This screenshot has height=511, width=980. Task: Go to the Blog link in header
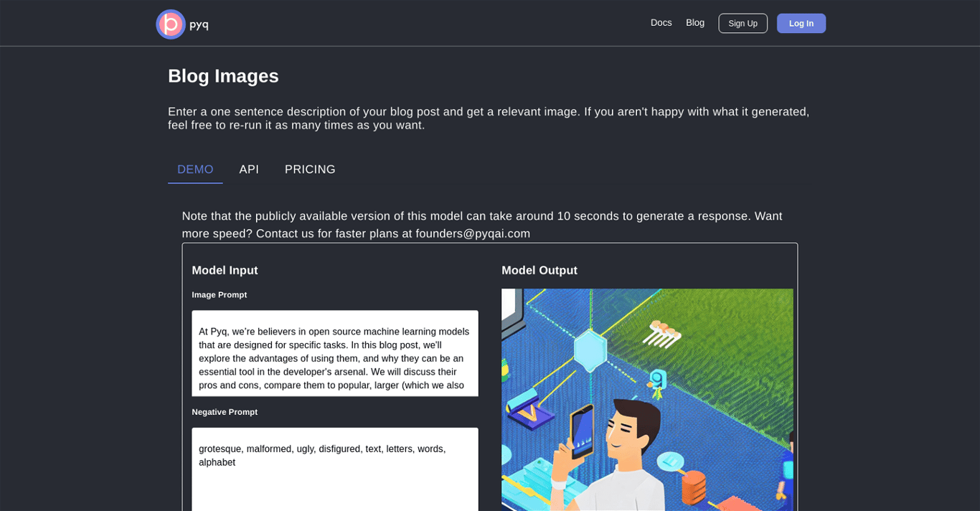(694, 23)
